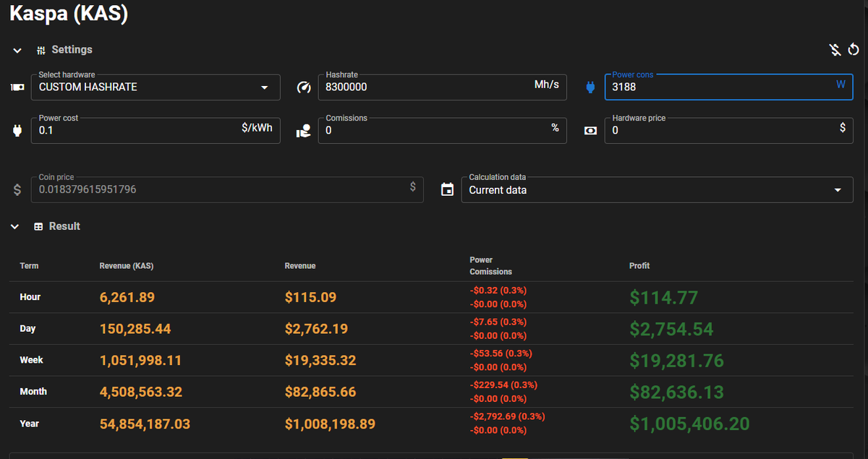868x459 pixels.
Task: Click the banknote icon beside Hardware price
Action: click(x=590, y=131)
